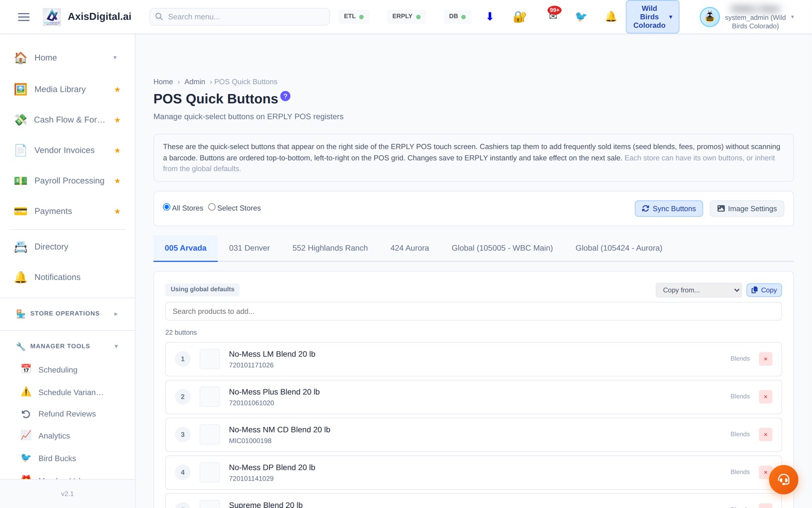
Task: Open the system_admin user menu arrow
Action: 792,17
